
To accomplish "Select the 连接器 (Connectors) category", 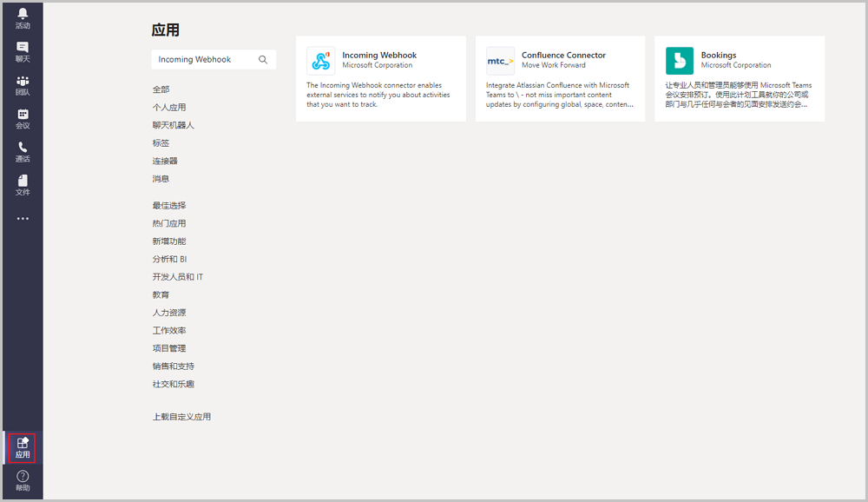I will (165, 161).
